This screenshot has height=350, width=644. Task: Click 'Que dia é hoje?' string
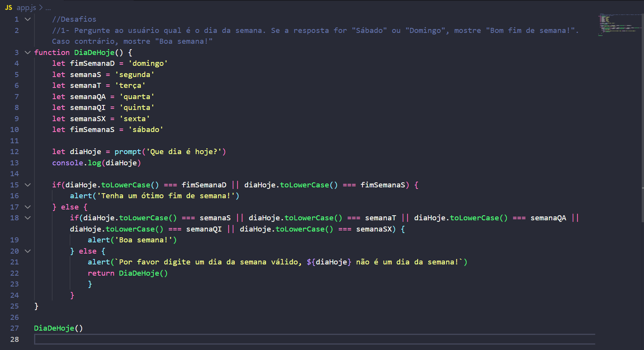click(x=184, y=152)
